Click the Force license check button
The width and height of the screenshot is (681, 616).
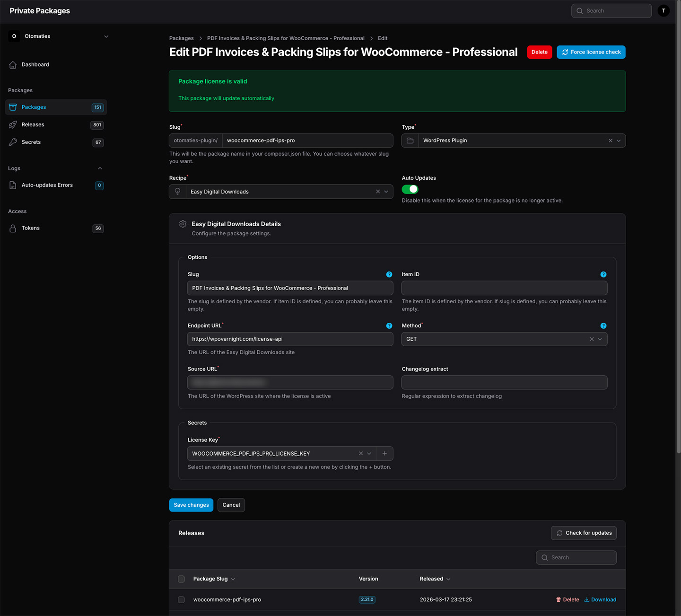(591, 52)
